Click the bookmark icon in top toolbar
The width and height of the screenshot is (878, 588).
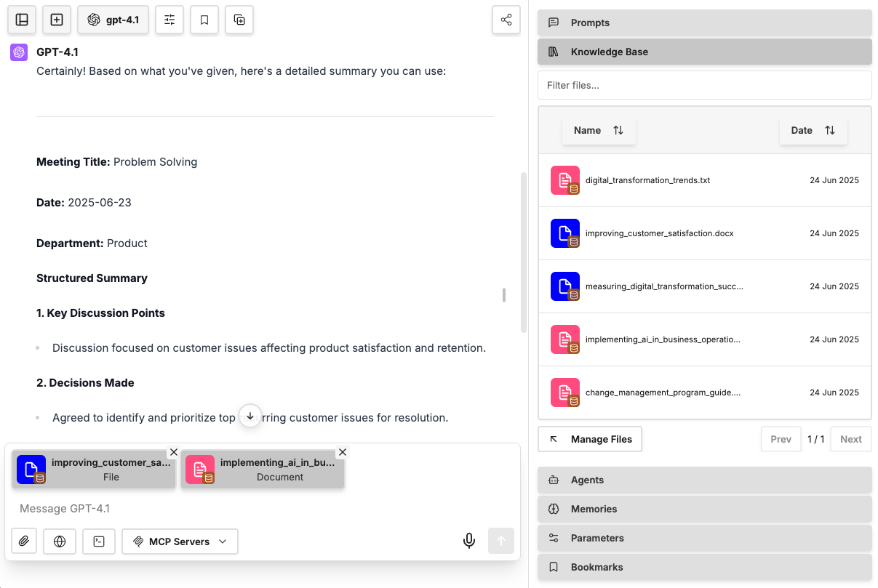pos(204,20)
